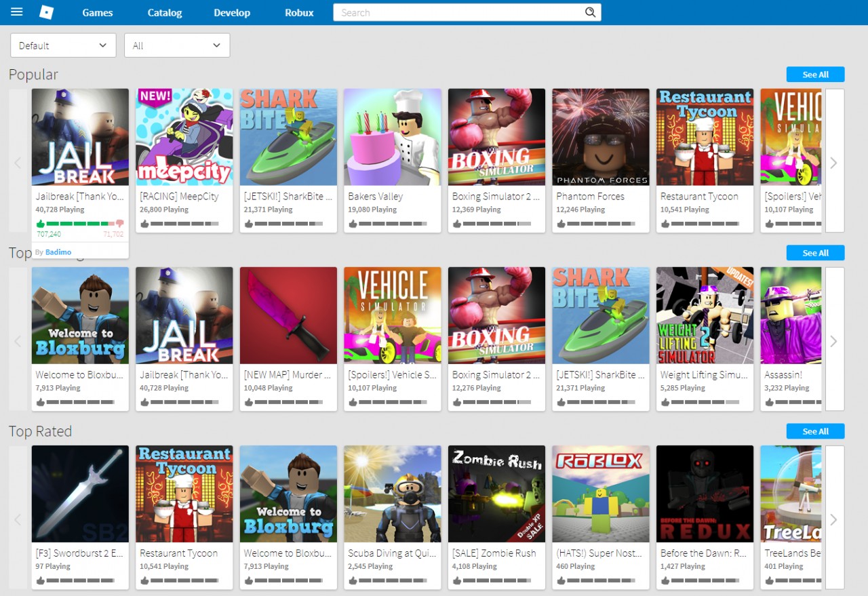Click the Roblox logo icon
868x596 pixels.
46,12
